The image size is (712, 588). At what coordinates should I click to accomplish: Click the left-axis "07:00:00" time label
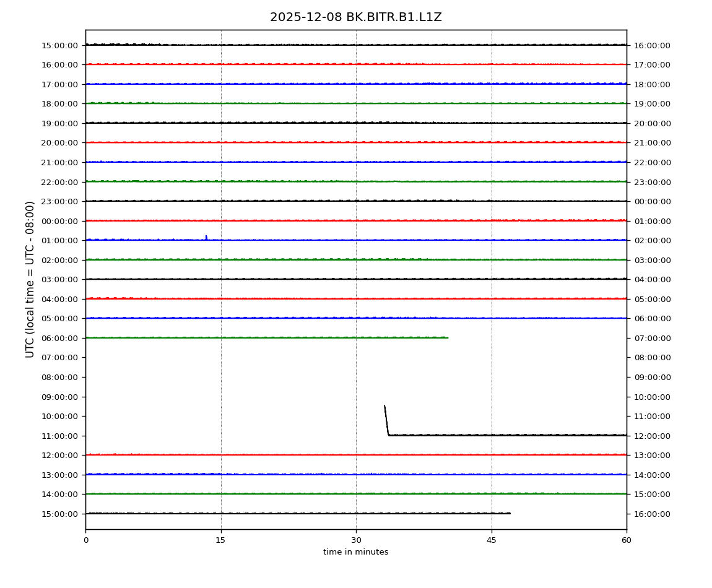pos(59,358)
